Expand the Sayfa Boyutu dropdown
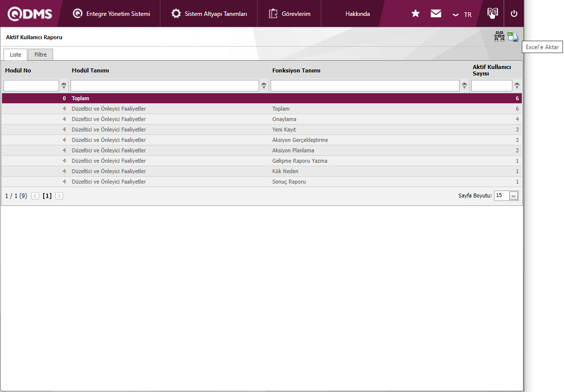The width and height of the screenshot is (564, 392). tap(513, 196)
